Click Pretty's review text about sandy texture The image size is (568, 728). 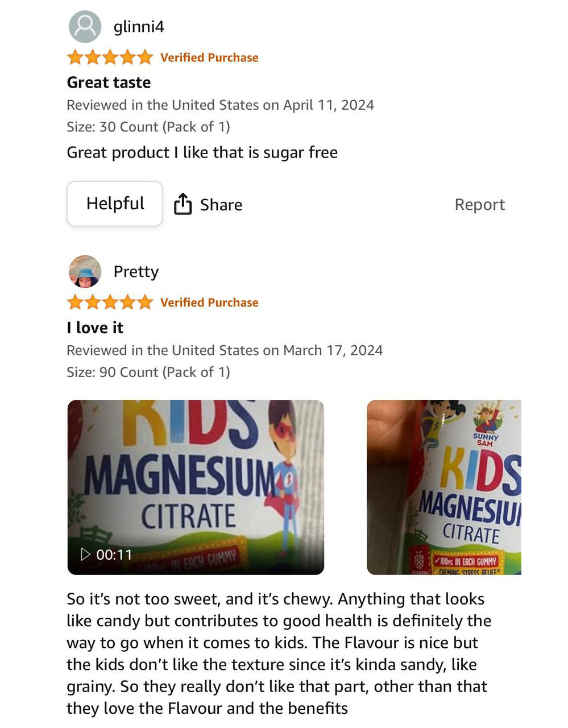tap(277, 653)
